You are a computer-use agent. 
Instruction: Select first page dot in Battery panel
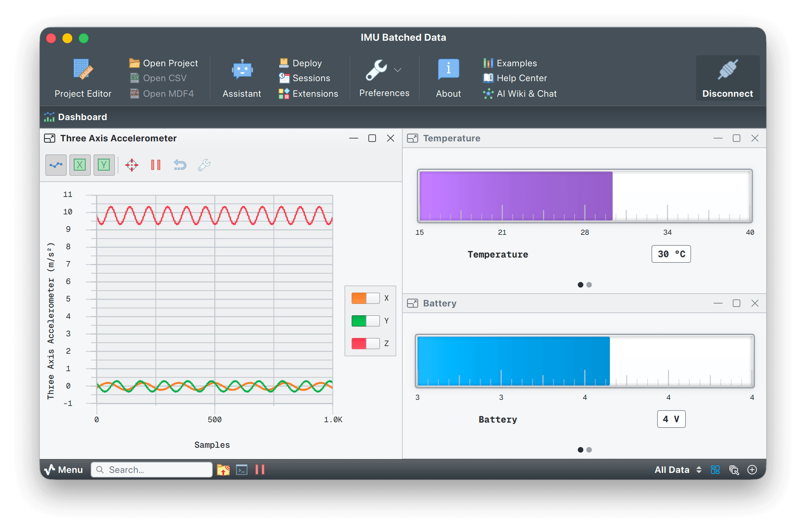click(x=581, y=450)
